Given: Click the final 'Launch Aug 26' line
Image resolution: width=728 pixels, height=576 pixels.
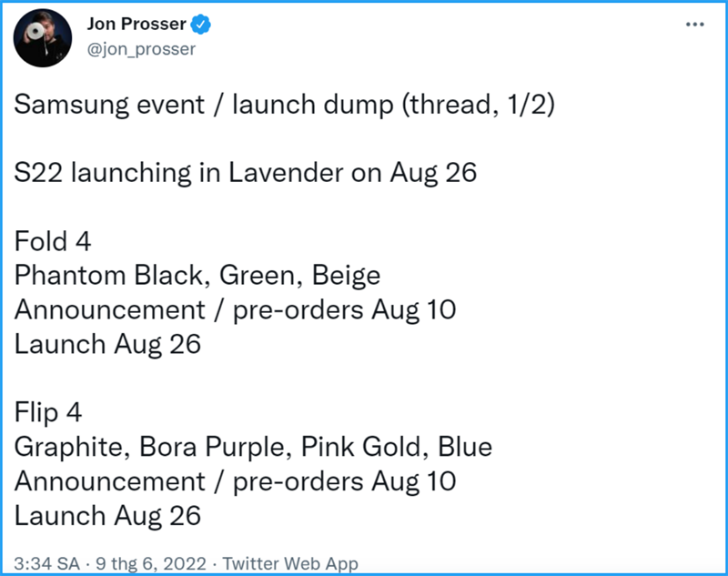Looking at the screenshot, I should (x=107, y=516).
